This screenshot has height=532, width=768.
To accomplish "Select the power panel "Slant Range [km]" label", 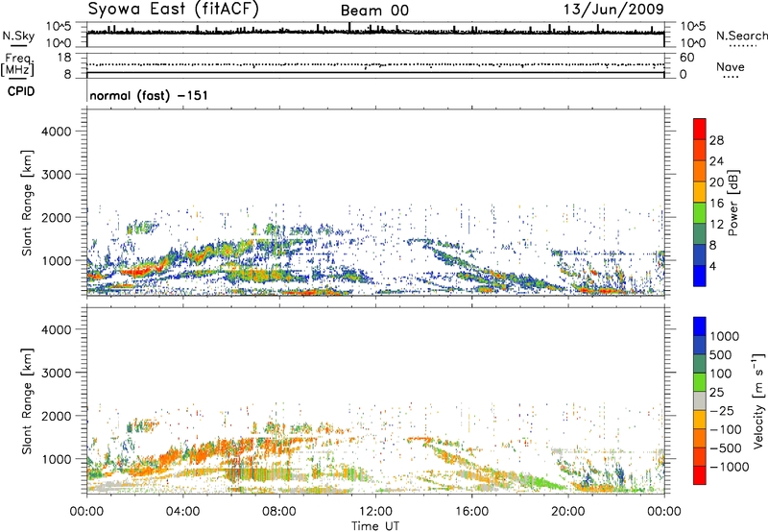I will [27, 203].
